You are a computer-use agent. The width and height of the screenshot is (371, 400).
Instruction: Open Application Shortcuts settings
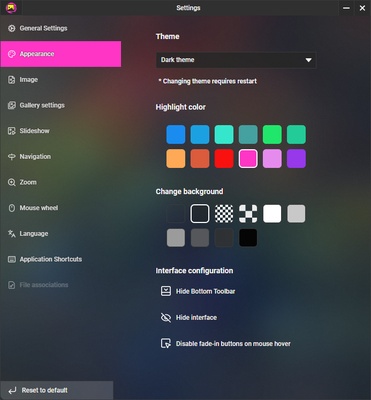pos(61,259)
